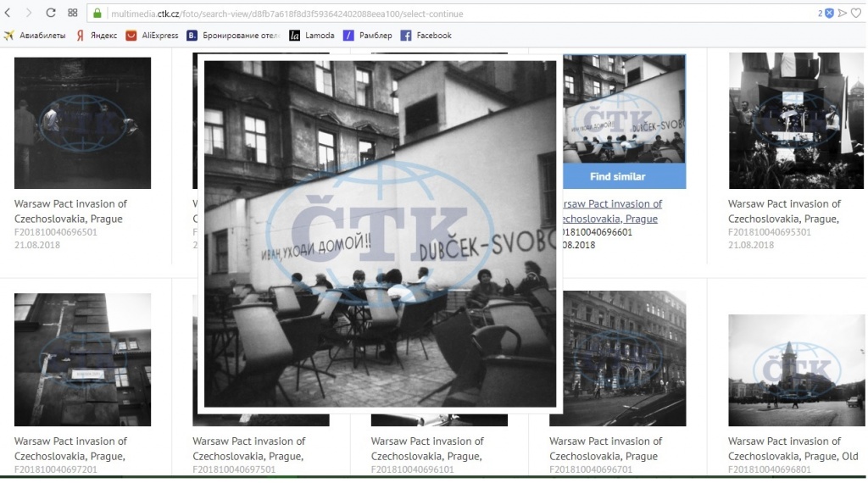
Task: Open the Lamoda bookmark
Action: (x=312, y=36)
